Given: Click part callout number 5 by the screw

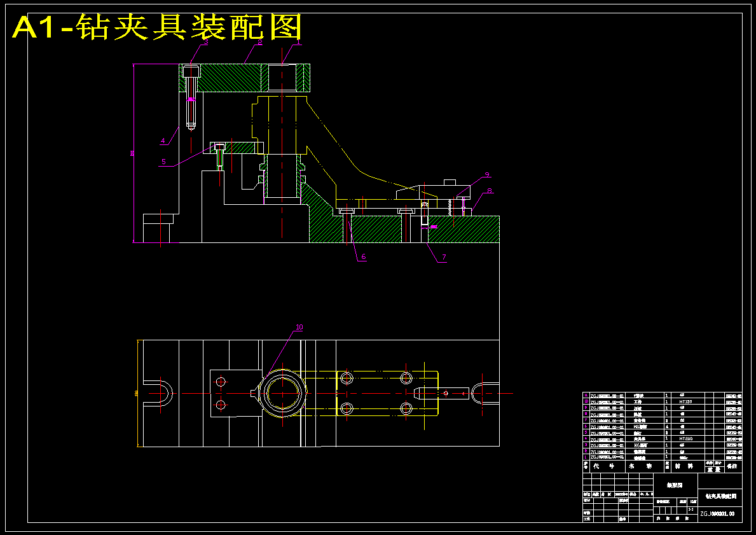Looking at the screenshot, I should pos(163,162).
